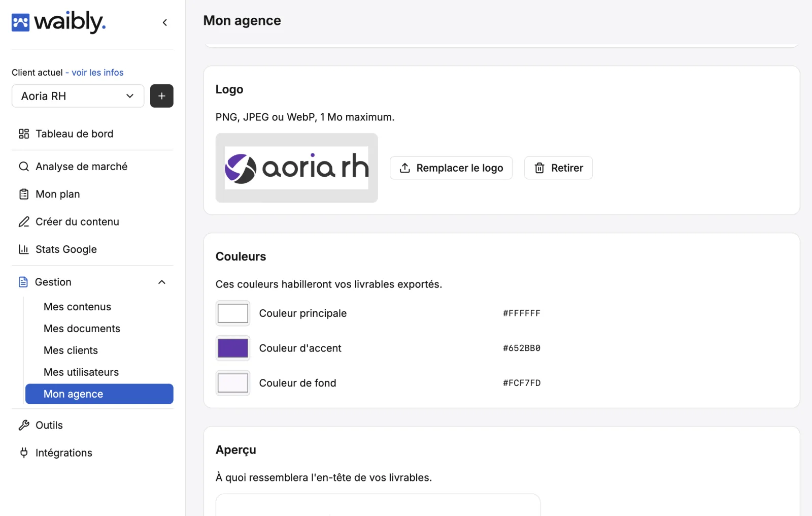Click the trash icon in Retirer button
812x516 pixels.
click(x=539, y=168)
